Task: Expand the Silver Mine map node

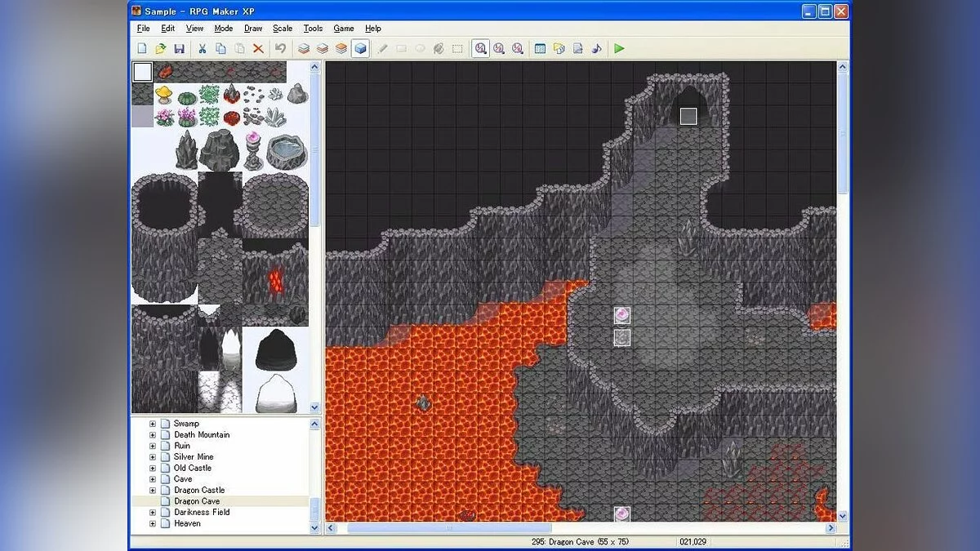Action: [x=152, y=457]
